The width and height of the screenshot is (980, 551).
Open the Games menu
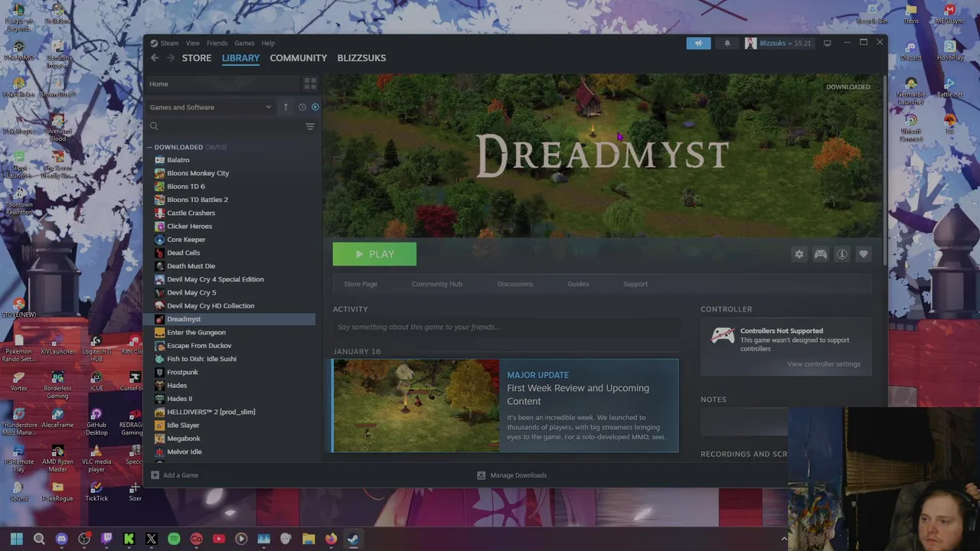pos(244,43)
